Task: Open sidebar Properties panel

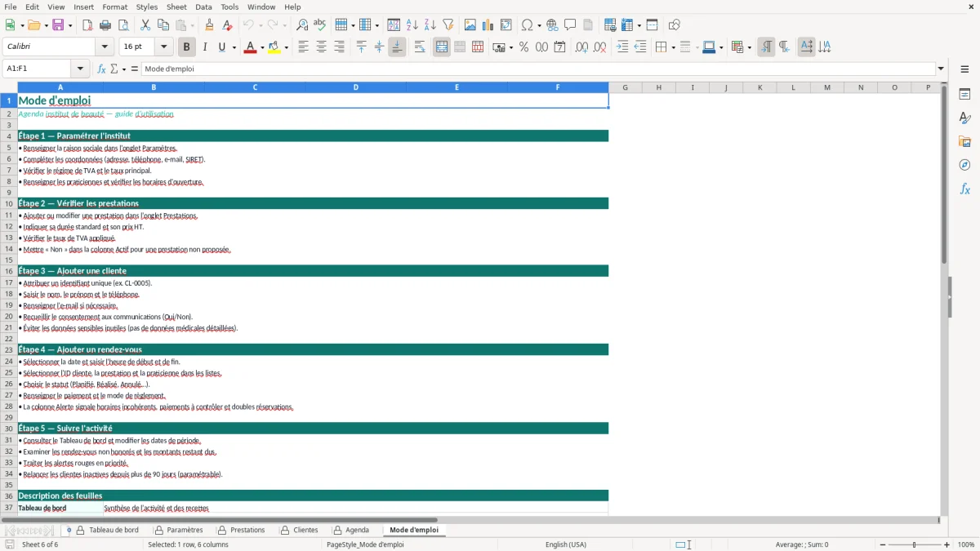Action: 964,95
